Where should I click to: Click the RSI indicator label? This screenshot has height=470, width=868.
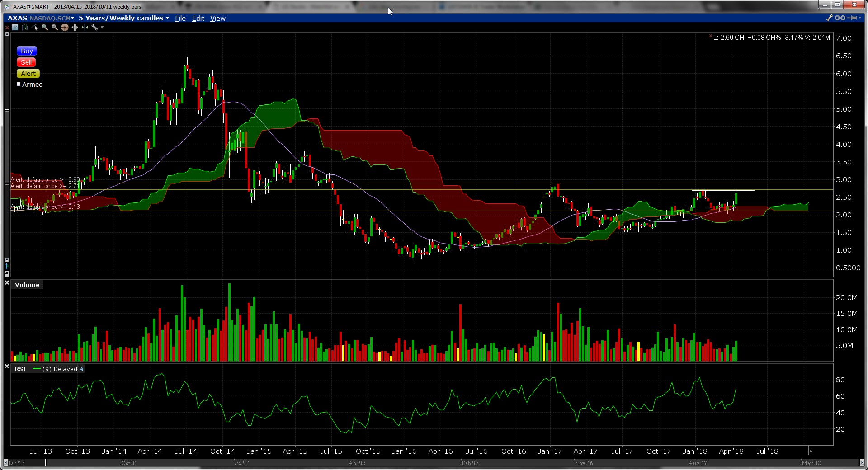20,369
